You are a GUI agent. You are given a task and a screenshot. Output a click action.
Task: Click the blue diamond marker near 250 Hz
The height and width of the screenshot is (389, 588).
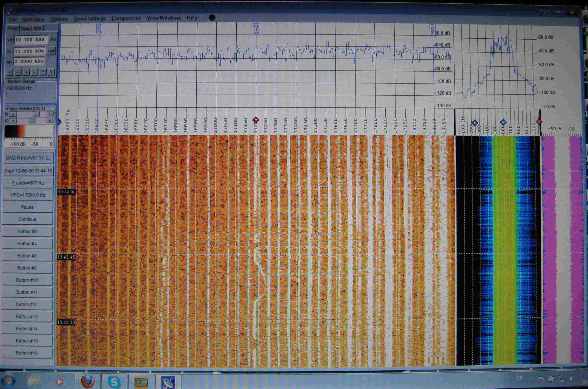(475, 123)
